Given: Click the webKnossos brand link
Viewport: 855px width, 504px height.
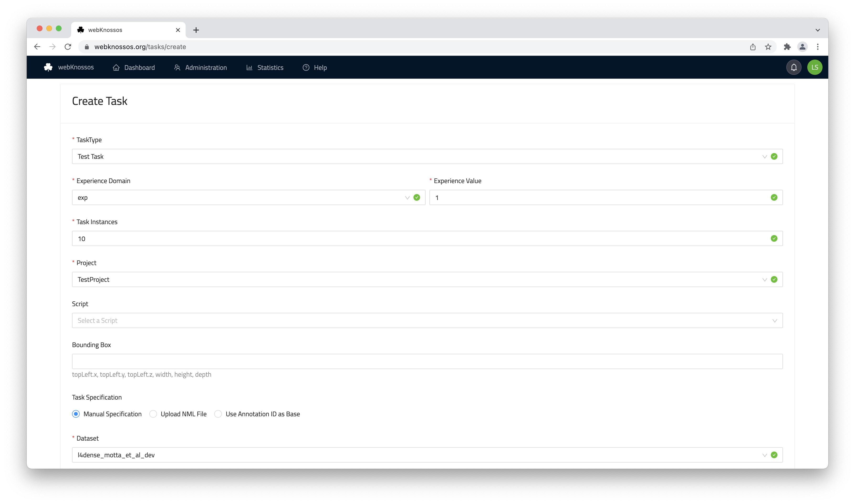Looking at the screenshot, I should 76,67.
